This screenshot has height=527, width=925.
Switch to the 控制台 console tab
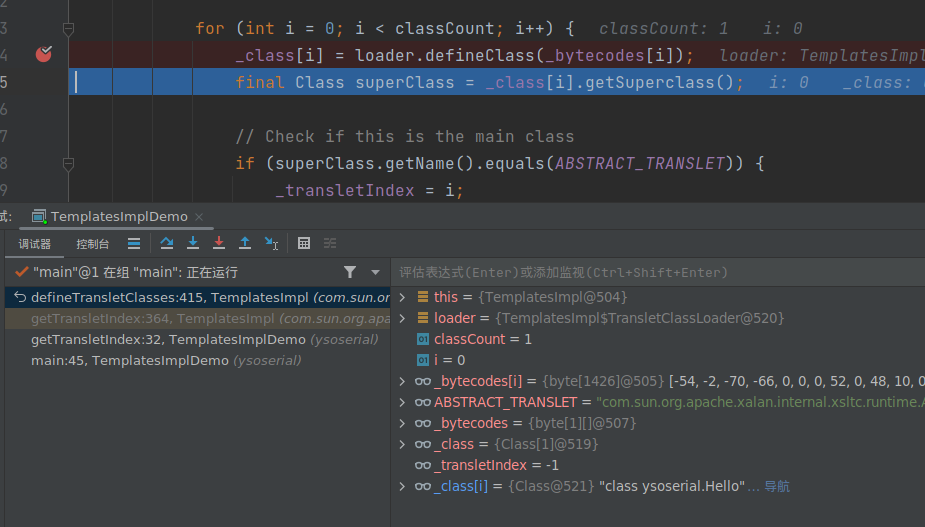coord(93,244)
